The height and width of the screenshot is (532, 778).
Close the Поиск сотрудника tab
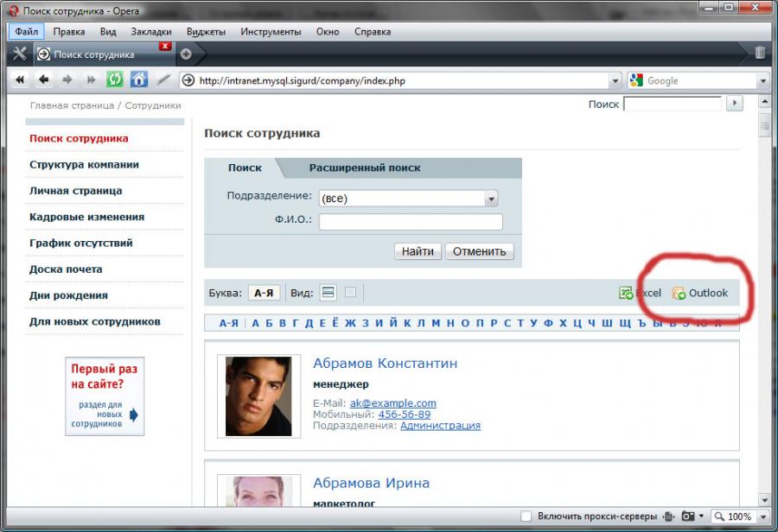pos(165,46)
